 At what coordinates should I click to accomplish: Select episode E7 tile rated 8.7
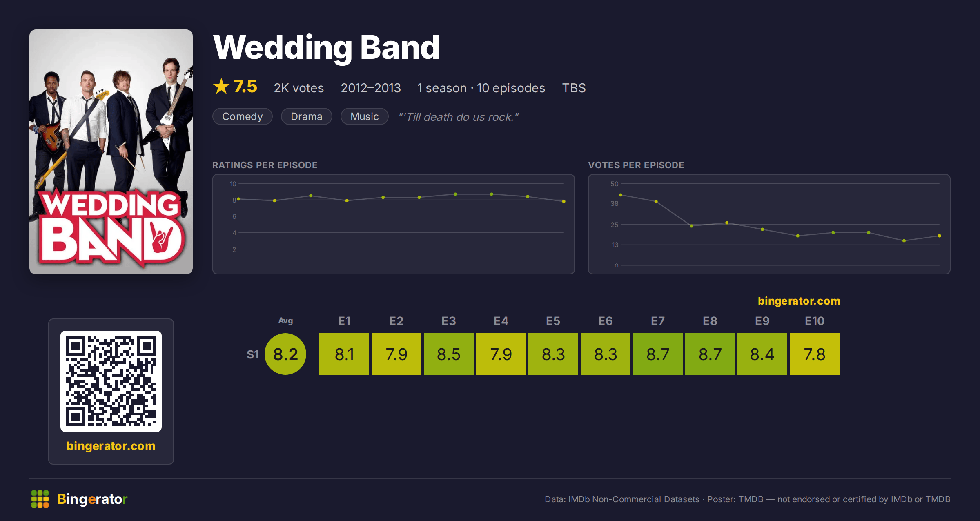pyautogui.click(x=658, y=354)
